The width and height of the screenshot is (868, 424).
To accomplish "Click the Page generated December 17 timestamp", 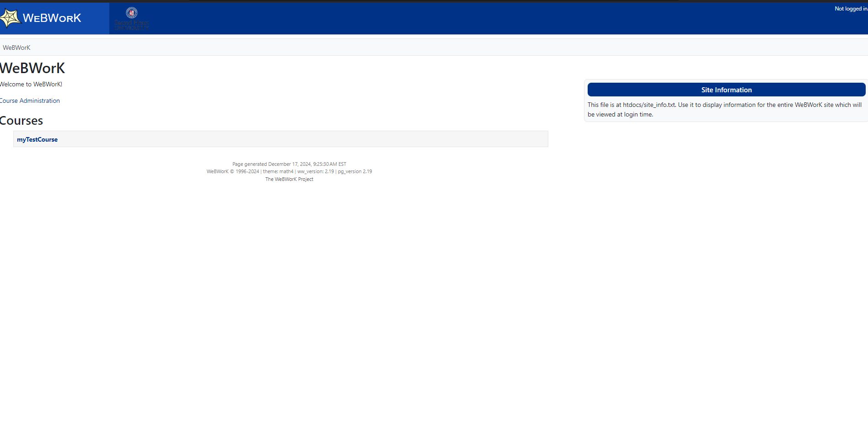I will [289, 164].
